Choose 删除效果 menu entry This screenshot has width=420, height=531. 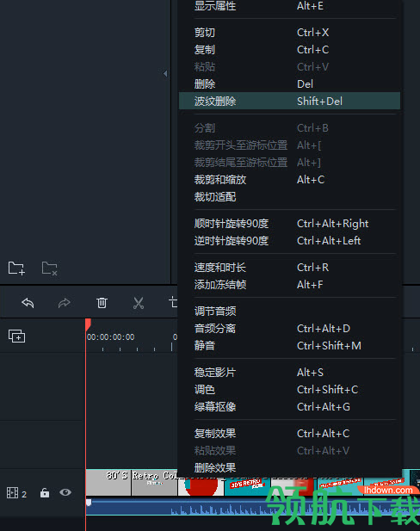pyautogui.click(x=289, y=468)
